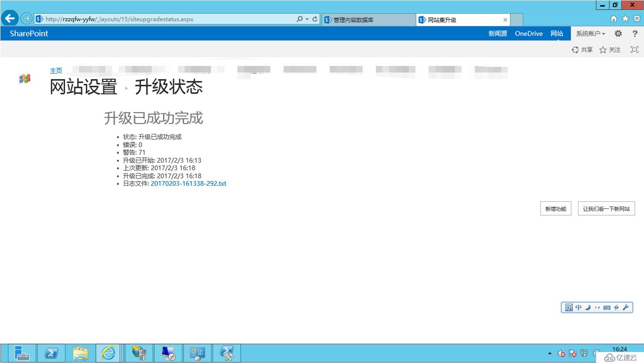Open Action Center flag tray icon

(x=573, y=353)
